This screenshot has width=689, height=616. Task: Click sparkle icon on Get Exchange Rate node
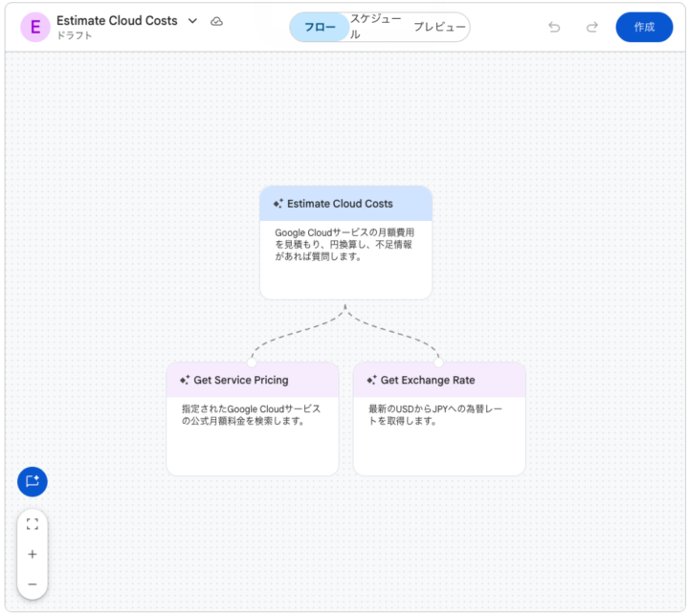click(371, 380)
